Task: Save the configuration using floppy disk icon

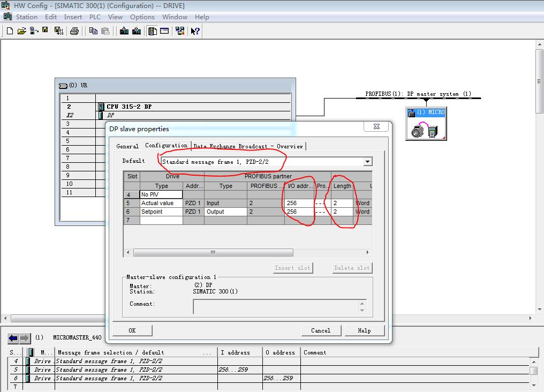Action: (x=45, y=30)
